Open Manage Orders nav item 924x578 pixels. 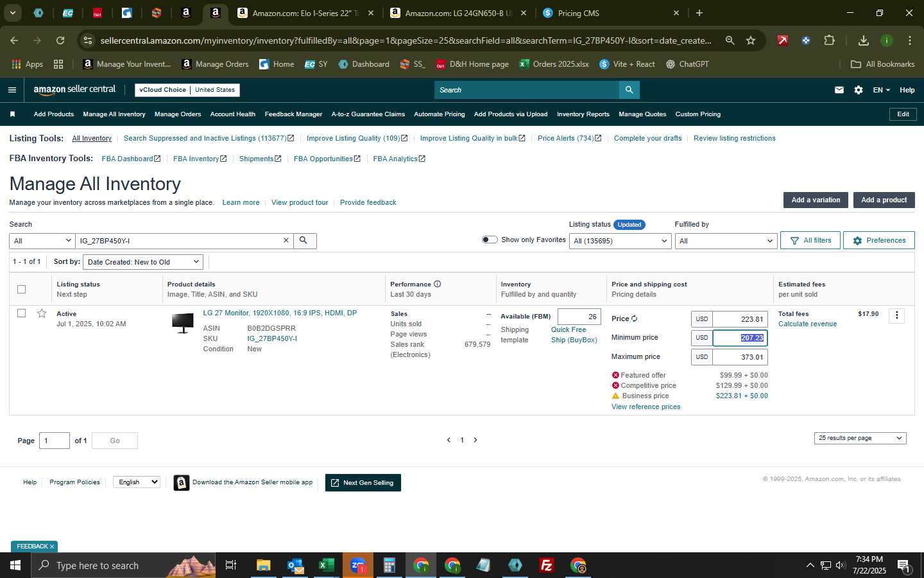pos(178,114)
